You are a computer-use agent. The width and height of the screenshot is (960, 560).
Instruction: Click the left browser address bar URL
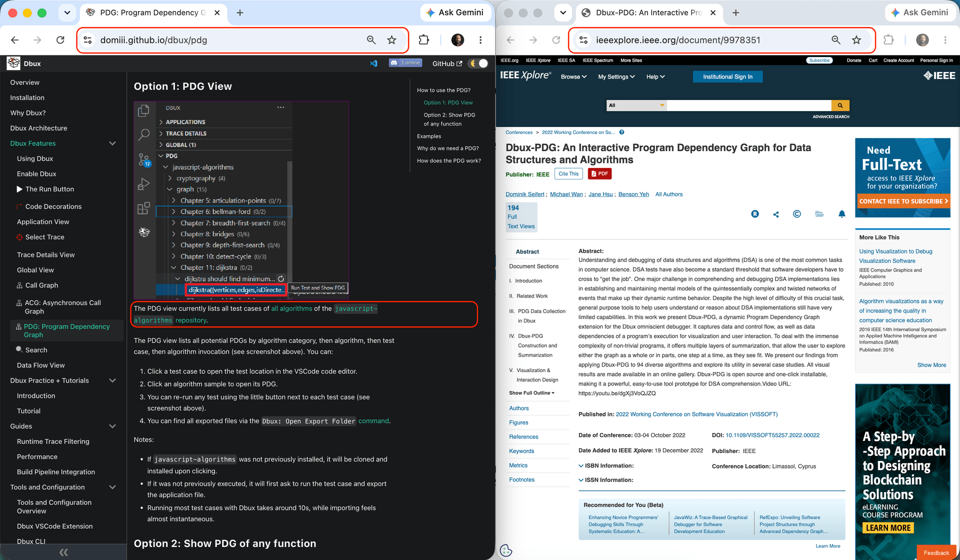pos(153,40)
